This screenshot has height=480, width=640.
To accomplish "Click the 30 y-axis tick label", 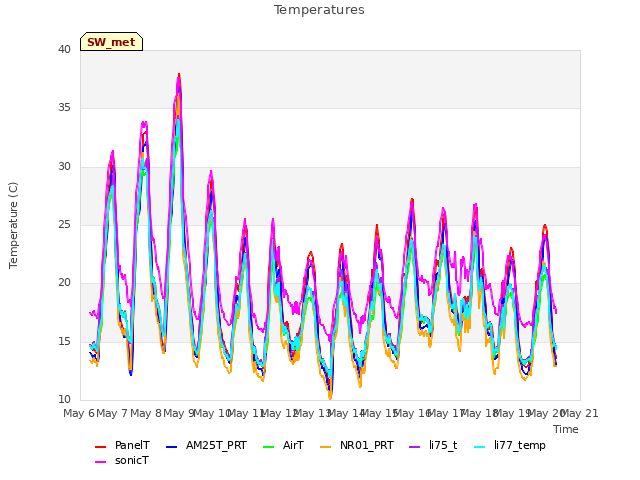I will [x=64, y=167].
